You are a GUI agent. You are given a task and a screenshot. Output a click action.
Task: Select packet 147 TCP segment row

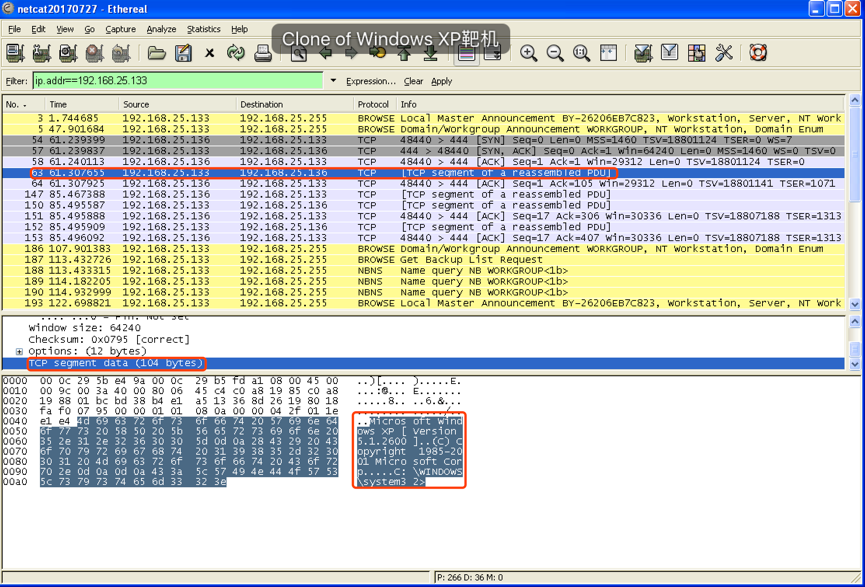click(424, 194)
